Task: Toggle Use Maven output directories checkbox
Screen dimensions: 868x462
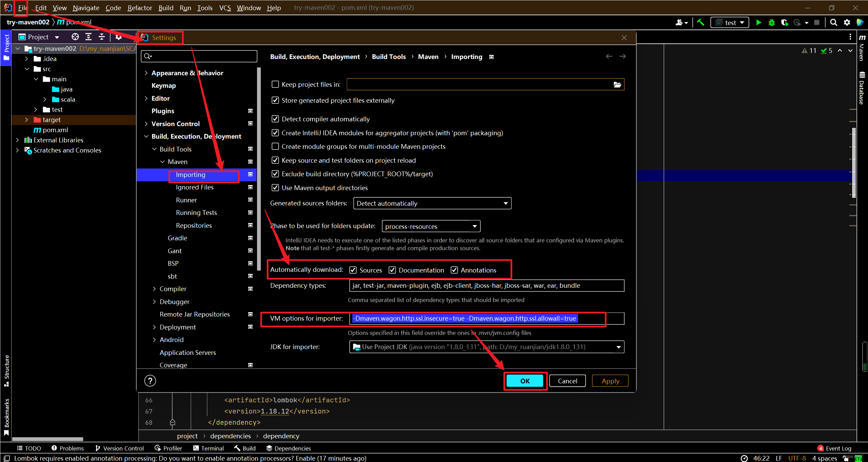Action: point(275,188)
